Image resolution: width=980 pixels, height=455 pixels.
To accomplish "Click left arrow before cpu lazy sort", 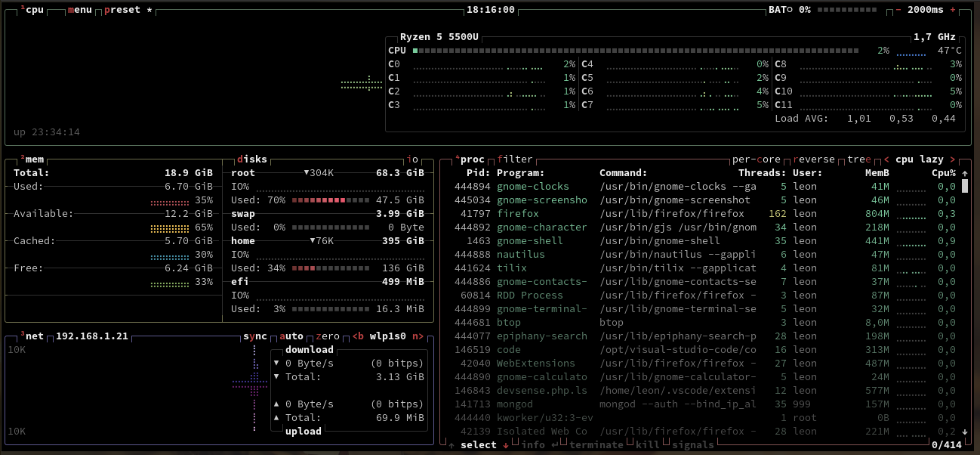I will [x=886, y=159].
